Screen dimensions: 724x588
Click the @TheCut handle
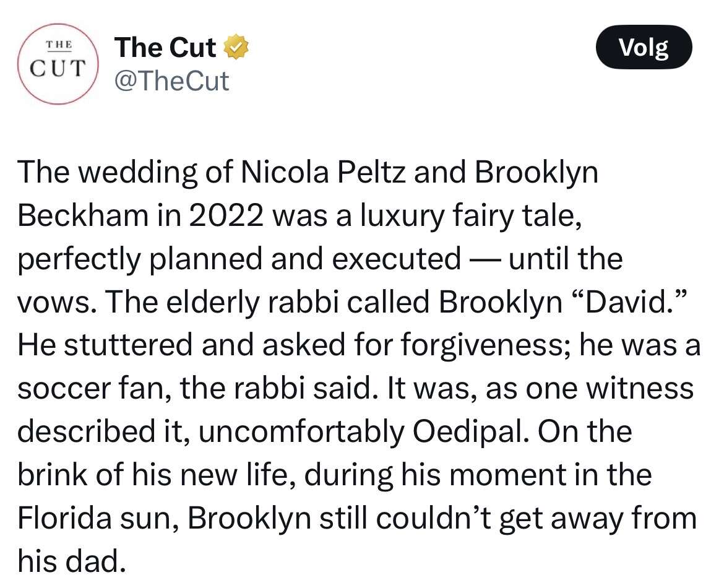(171, 80)
